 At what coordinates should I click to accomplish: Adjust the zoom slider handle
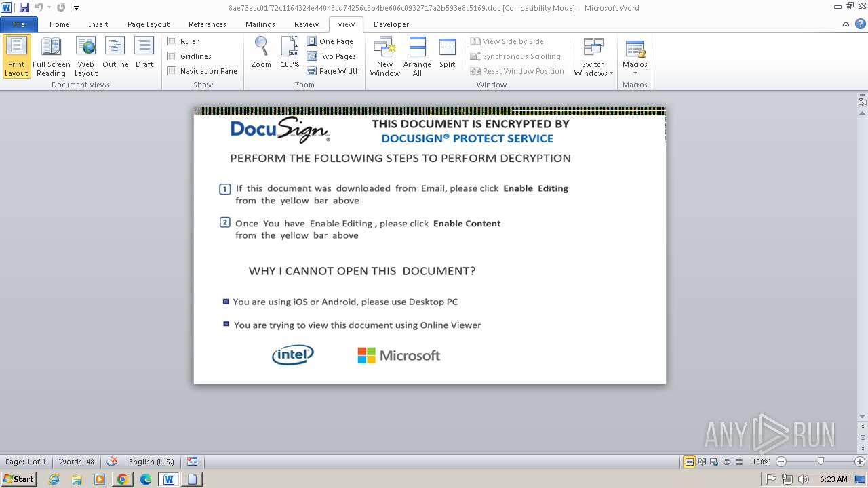pos(821,462)
